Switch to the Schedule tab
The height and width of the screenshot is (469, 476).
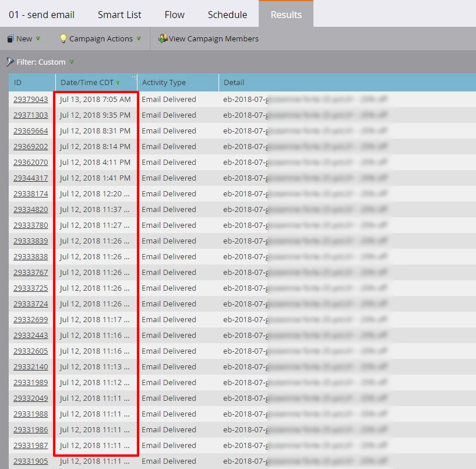[x=227, y=15]
